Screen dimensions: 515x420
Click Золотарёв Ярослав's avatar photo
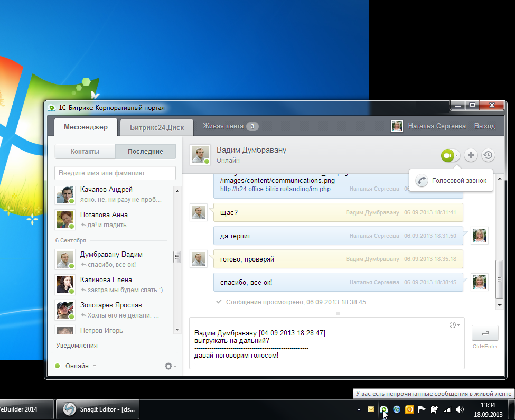[65, 310]
